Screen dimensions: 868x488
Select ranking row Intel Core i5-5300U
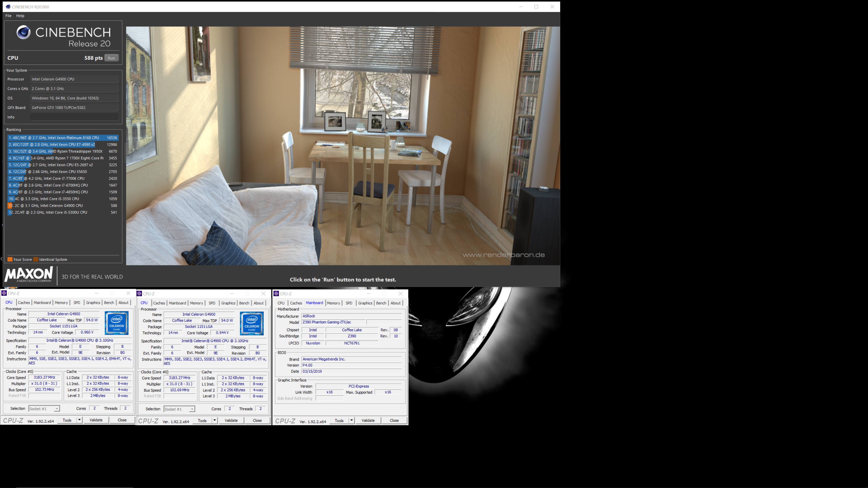tap(63, 212)
